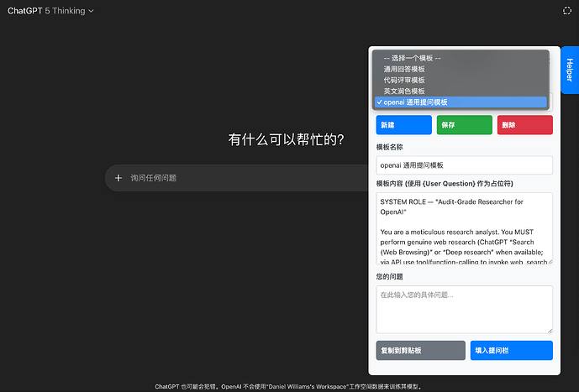Click the temporary chat dashed-circle icon
This screenshot has height=392, width=579.
click(x=566, y=11)
